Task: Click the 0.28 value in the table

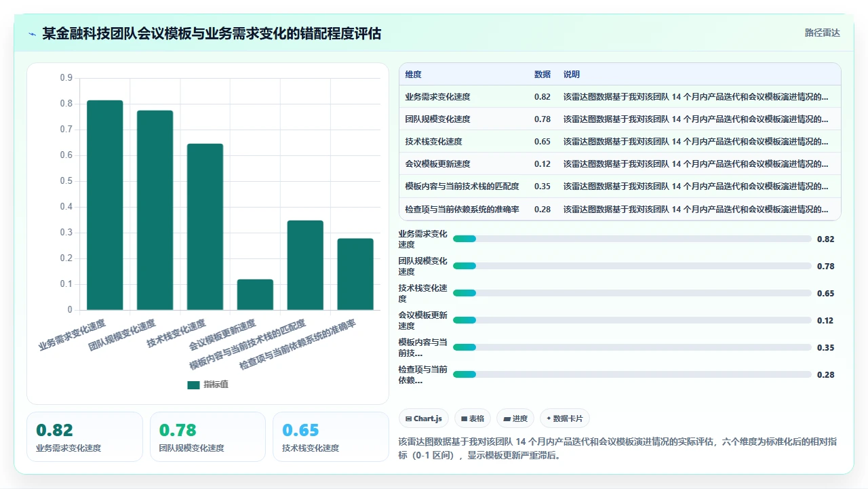Action: (542, 209)
